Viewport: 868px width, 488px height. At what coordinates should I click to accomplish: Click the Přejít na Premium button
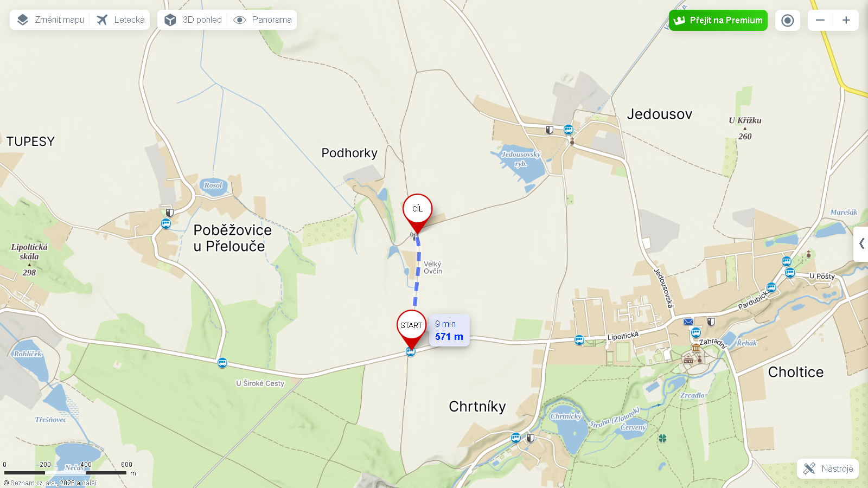click(x=718, y=21)
